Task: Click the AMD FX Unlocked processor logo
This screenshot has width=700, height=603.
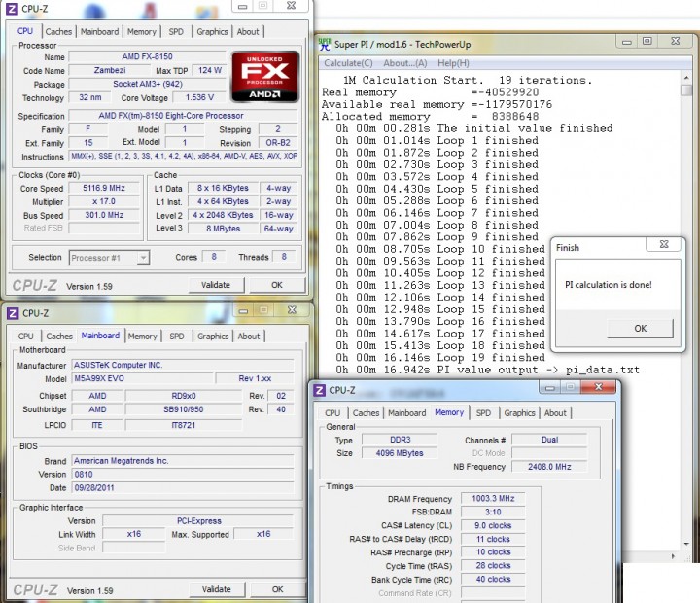Action: [265, 76]
